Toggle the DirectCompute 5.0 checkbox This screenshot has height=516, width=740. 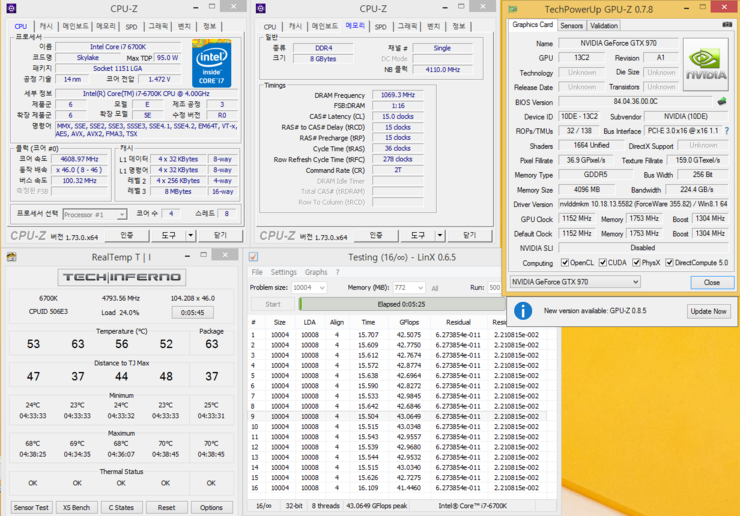[669, 262]
